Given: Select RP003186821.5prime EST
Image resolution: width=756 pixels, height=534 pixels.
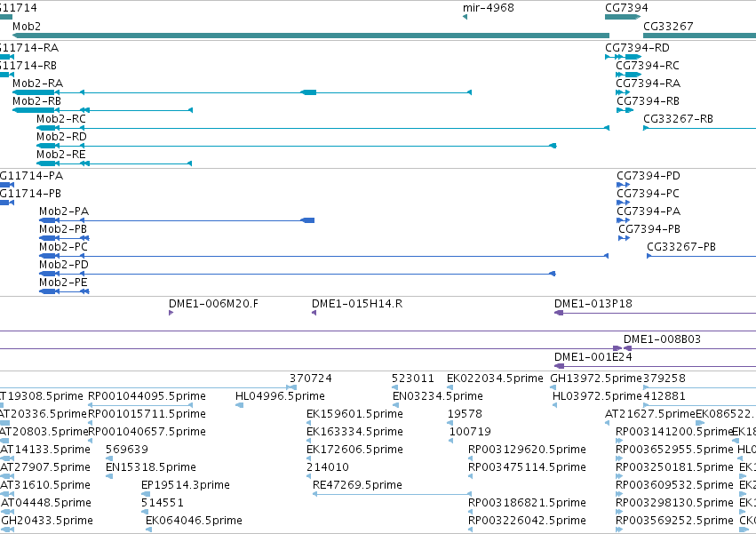Looking at the screenshot, I should coord(470,512).
